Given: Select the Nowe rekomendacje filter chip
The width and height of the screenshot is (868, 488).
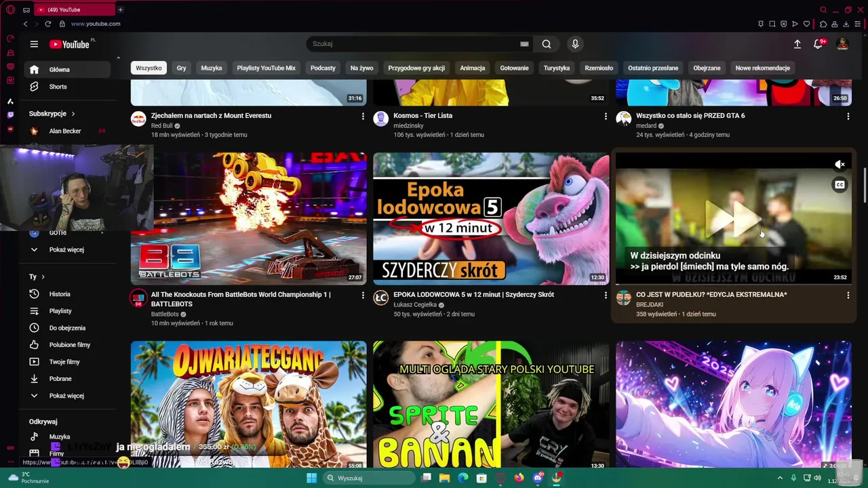Looking at the screenshot, I should click(x=762, y=68).
